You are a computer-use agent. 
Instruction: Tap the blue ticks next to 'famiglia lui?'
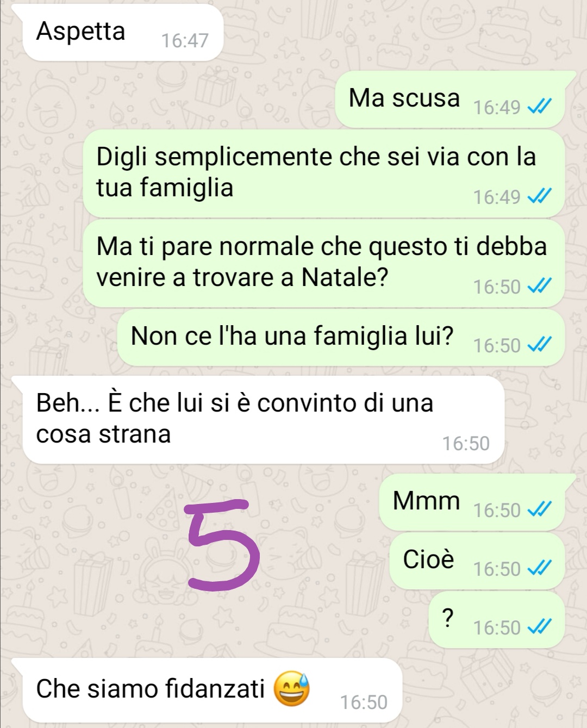[540, 345]
